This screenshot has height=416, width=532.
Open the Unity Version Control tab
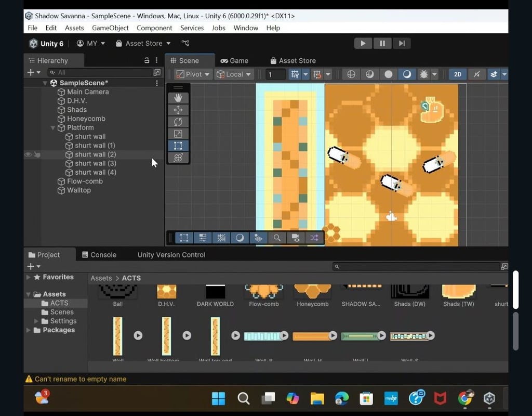(x=171, y=255)
